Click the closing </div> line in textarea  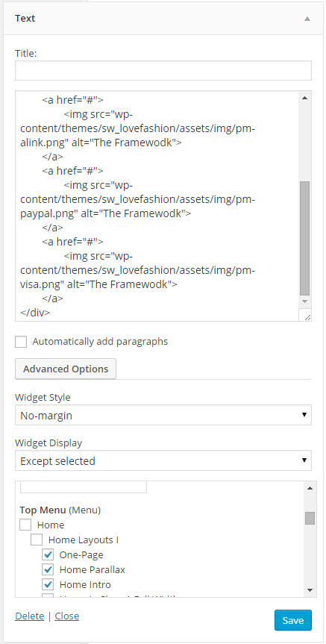click(x=35, y=313)
